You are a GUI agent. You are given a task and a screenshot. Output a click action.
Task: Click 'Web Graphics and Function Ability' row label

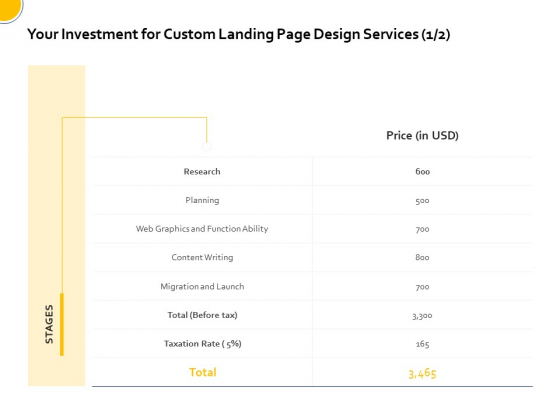pyautogui.click(x=202, y=229)
